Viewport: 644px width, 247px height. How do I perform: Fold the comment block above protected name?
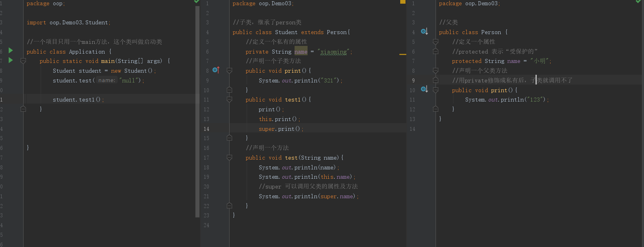[436, 42]
